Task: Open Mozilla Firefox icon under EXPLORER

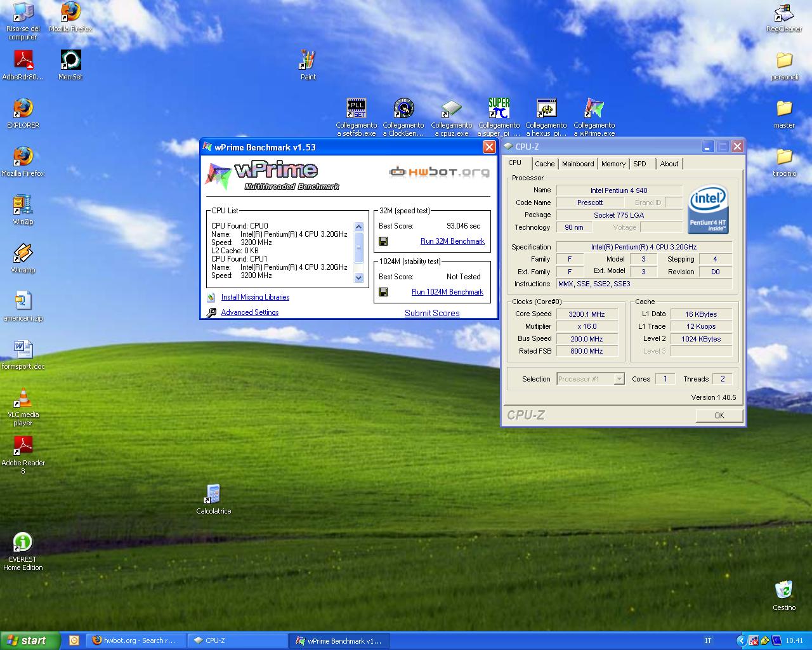Action: 23,162
